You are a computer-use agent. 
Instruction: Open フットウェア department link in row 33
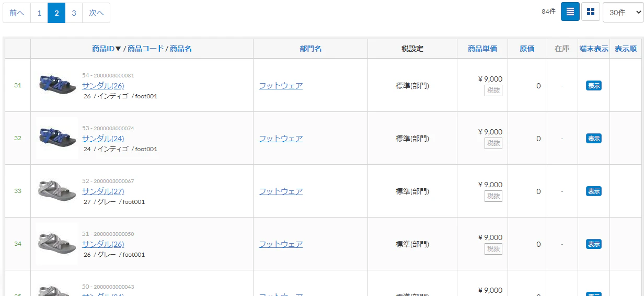pyautogui.click(x=281, y=191)
